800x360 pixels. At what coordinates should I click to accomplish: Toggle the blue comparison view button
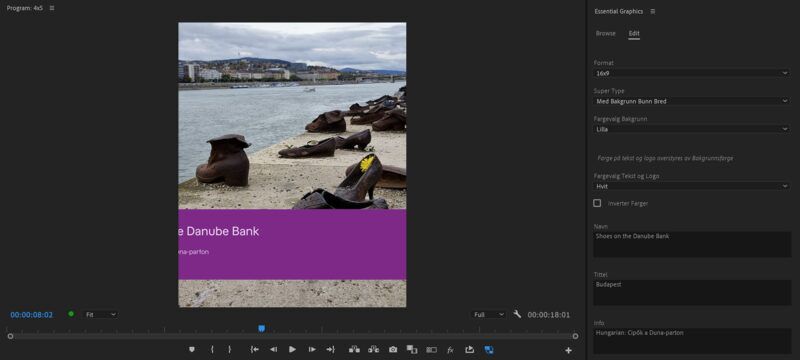pos(489,350)
